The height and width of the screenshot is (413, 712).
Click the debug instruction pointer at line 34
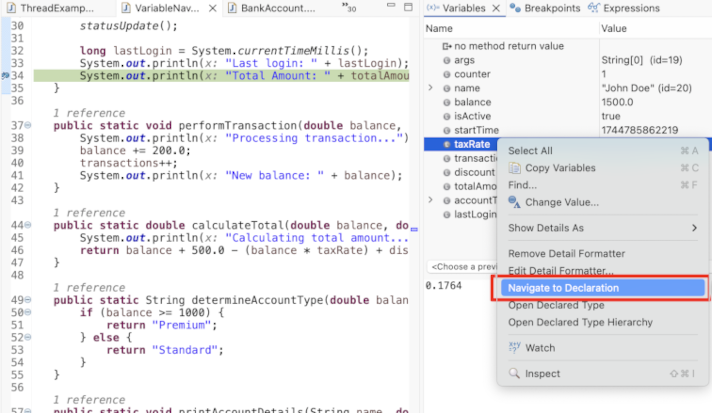(x=7, y=76)
